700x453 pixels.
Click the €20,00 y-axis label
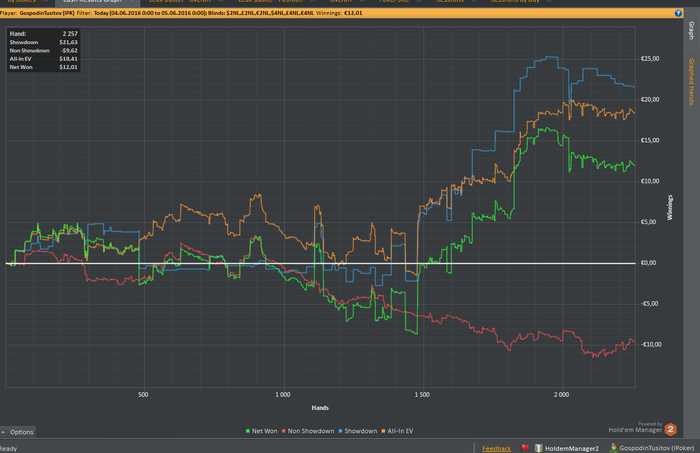coord(650,100)
